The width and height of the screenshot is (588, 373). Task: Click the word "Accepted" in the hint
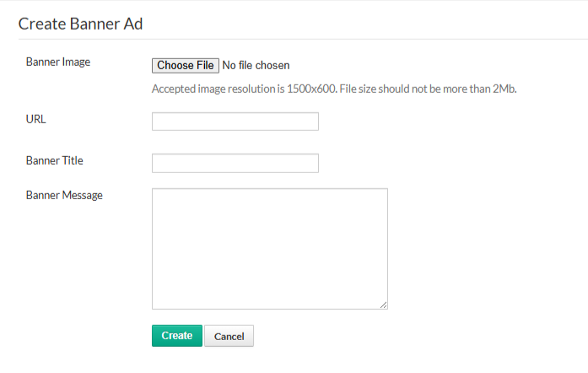[174, 89]
